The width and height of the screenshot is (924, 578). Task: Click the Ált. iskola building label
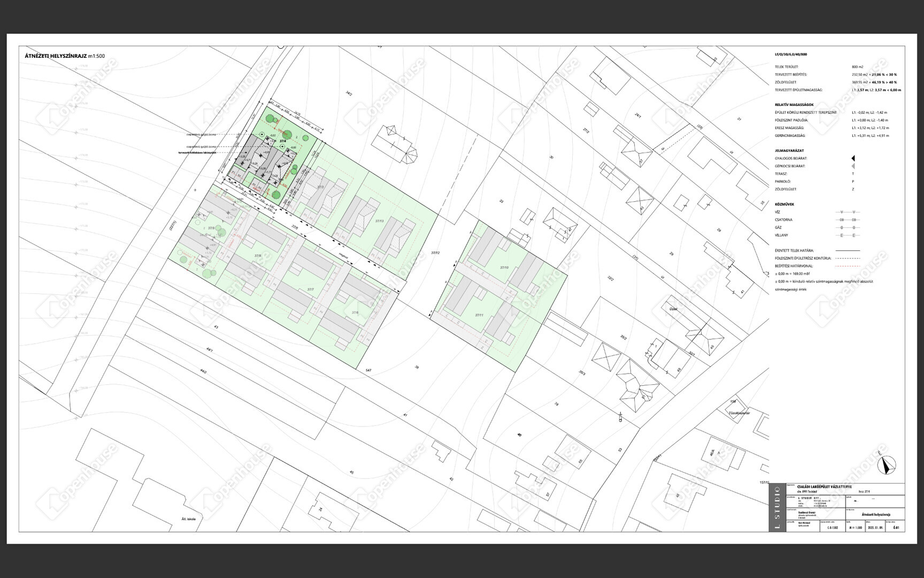point(188,519)
